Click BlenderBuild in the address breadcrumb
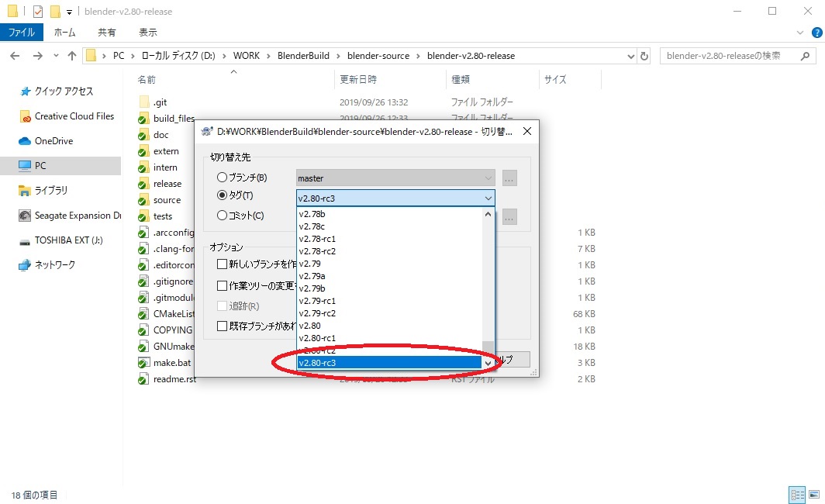 pos(304,56)
